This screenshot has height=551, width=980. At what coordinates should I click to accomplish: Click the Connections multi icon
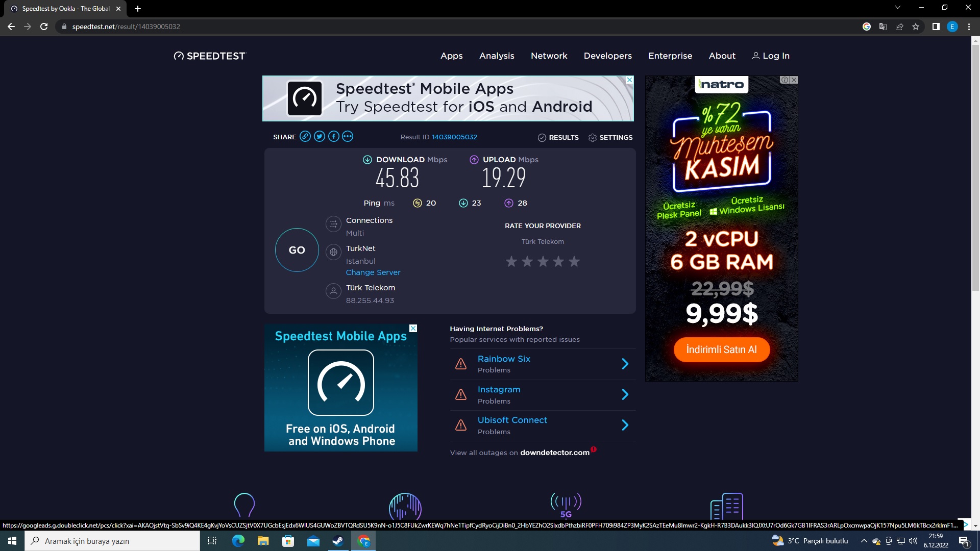click(x=333, y=223)
